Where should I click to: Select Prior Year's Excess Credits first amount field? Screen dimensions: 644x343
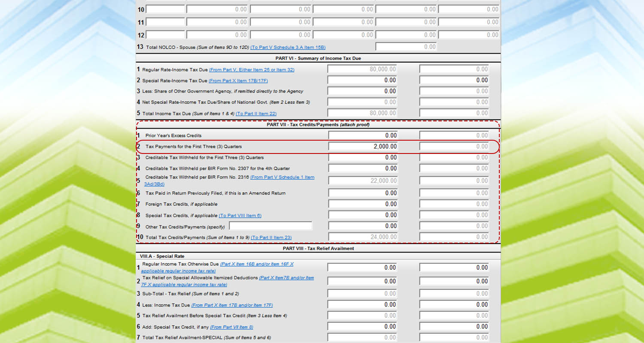point(363,135)
